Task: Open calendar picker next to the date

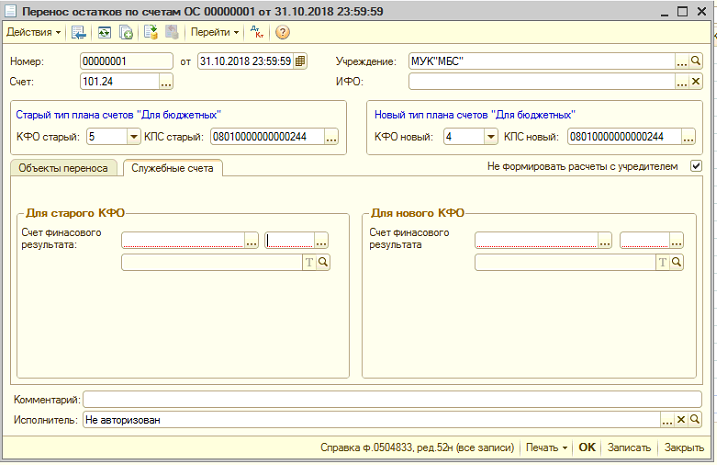Action: pos(300,61)
